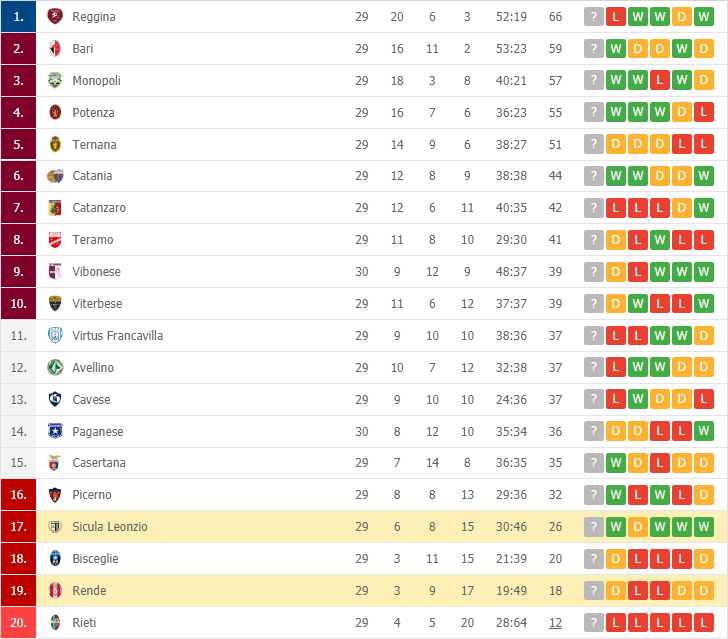Click the Ternana team name
The height and width of the screenshot is (639, 728).
click(94, 145)
